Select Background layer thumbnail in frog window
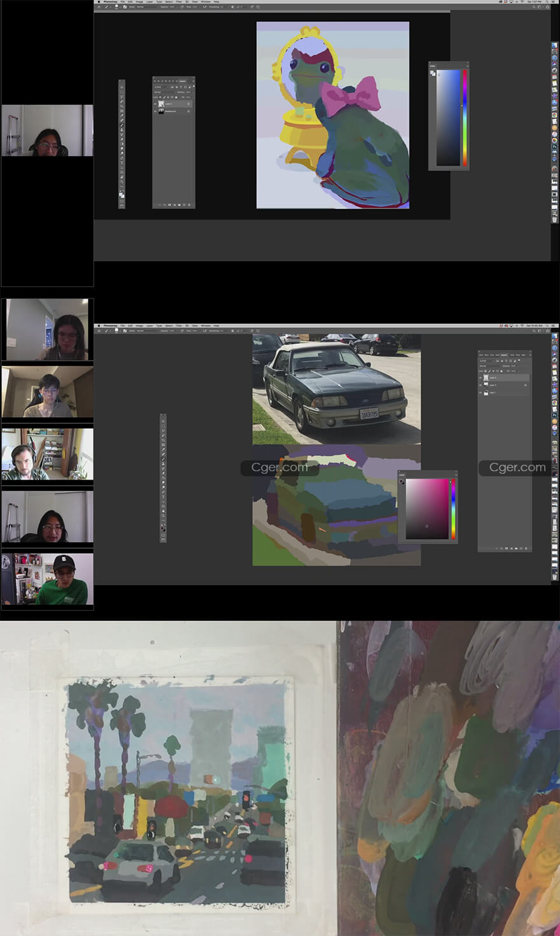This screenshot has width=560, height=936. 161,111
